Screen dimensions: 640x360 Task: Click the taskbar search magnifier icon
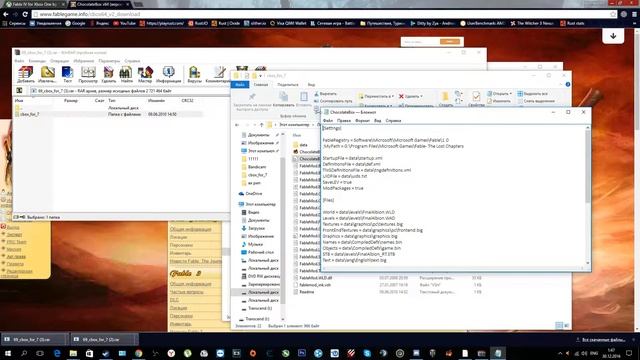pyautogui.click(x=24, y=353)
